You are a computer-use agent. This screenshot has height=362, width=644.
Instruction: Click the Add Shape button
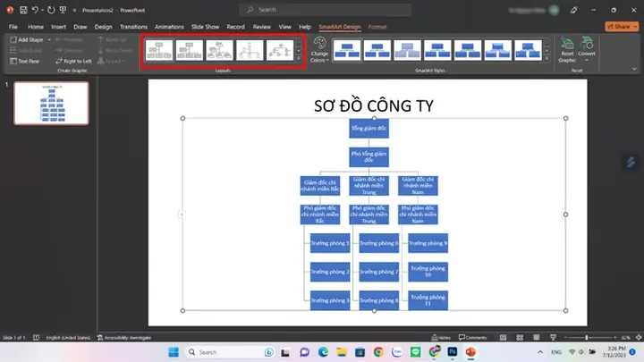click(27, 40)
